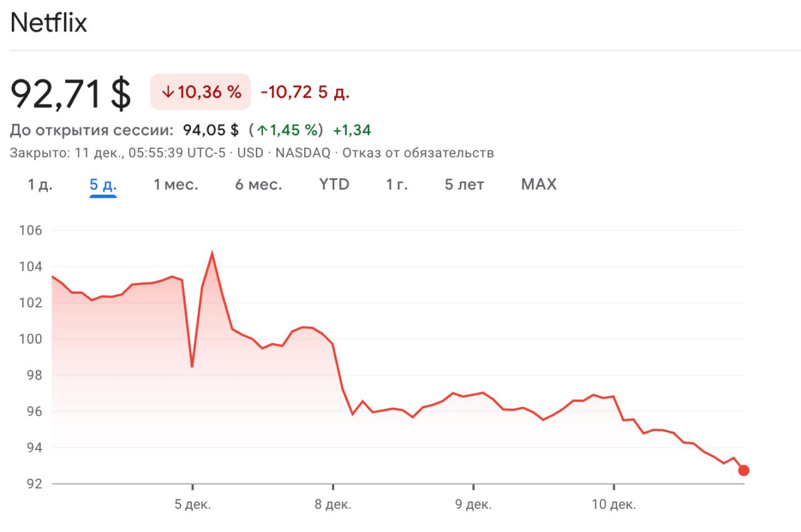The image size is (801, 532).
Task: Click the 10 дек. date axis label
Action: coord(614,505)
